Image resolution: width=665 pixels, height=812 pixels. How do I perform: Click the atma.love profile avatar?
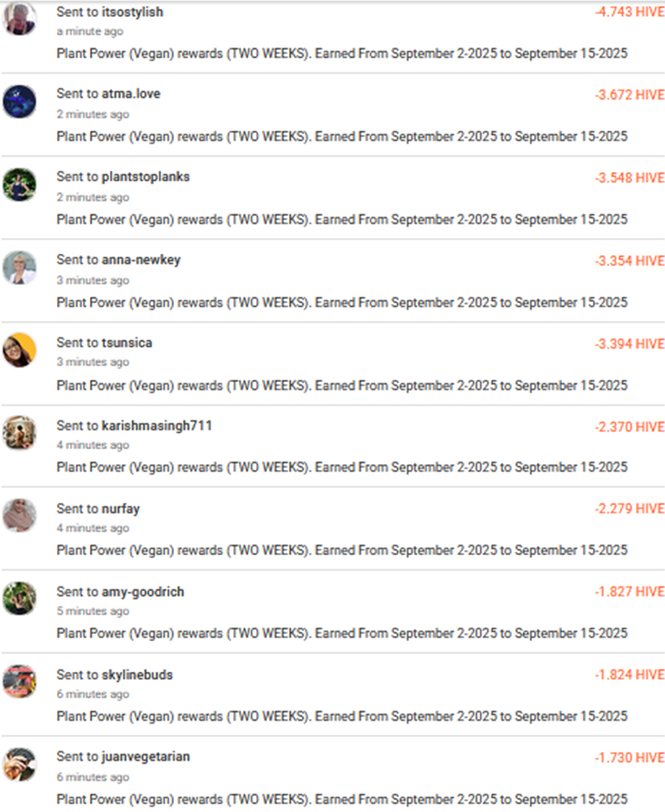click(20, 101)
